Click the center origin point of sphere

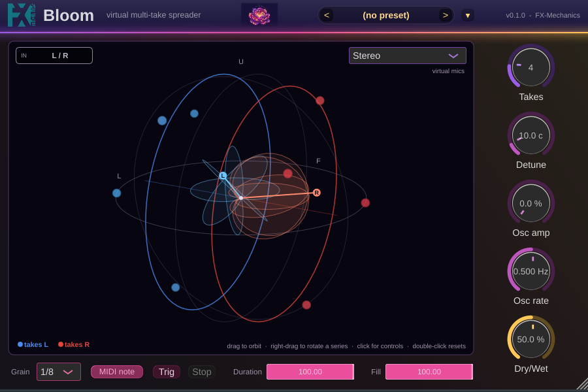[241, 198]
